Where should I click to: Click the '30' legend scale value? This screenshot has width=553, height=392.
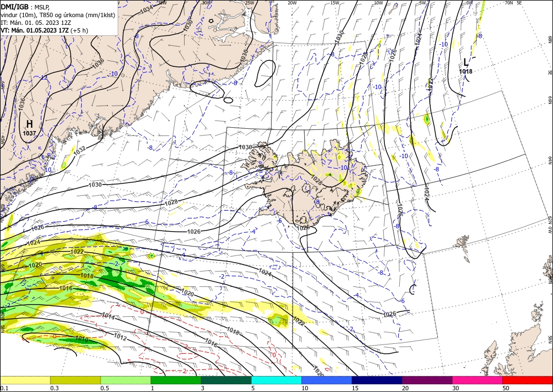456,388
